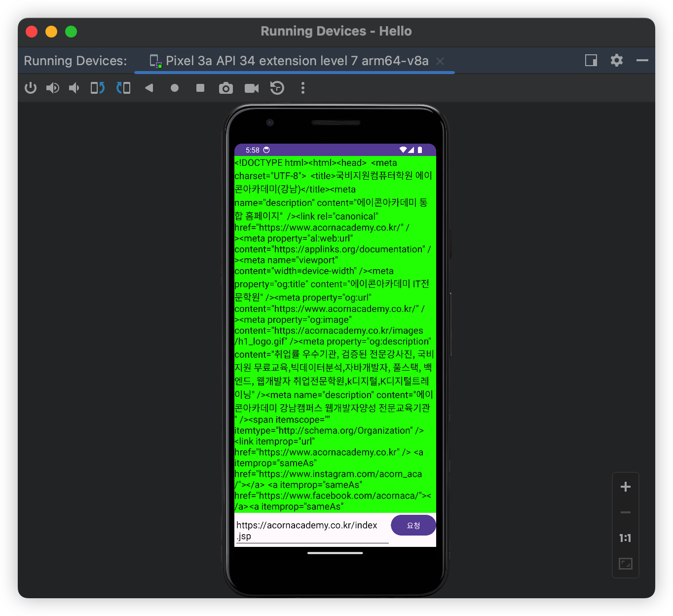Raise emulator volume with volume up icon
The image size is (673, 616).
click(x=52, y=88)
